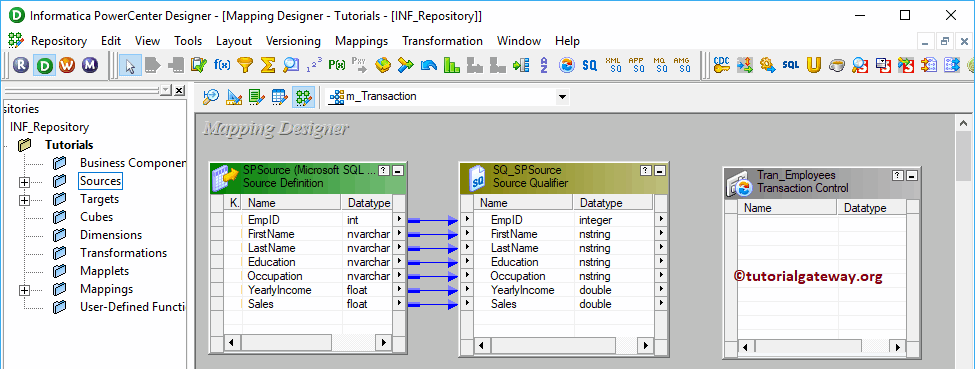Expand the Sources folder node
The image size is (975, 369).
(24, 182)
